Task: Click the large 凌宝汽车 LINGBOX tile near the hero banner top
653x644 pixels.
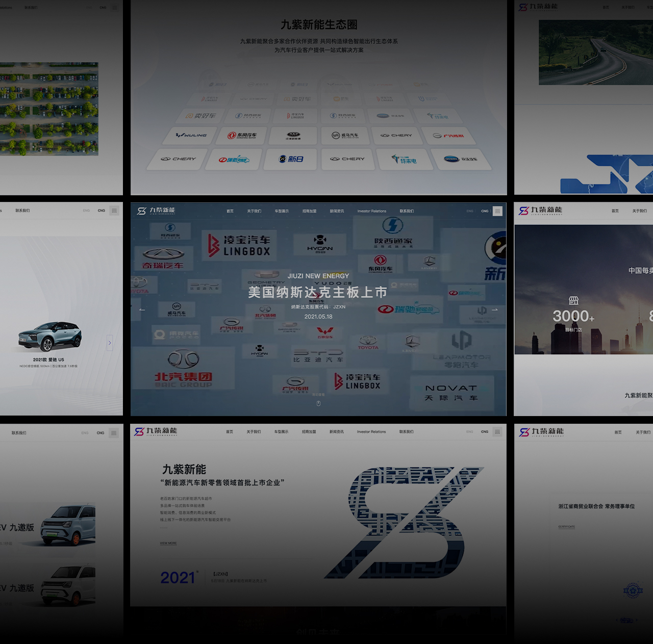Action: tap(238, 245)
